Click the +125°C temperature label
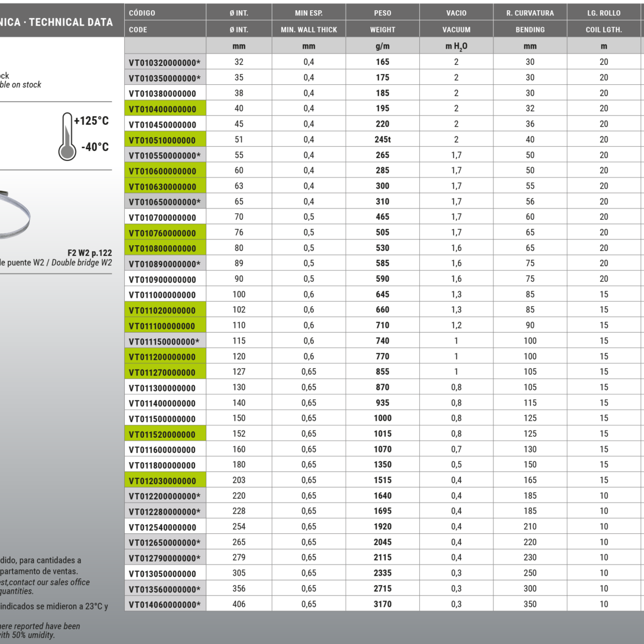 pyautogui.click(x=92, y=121)
